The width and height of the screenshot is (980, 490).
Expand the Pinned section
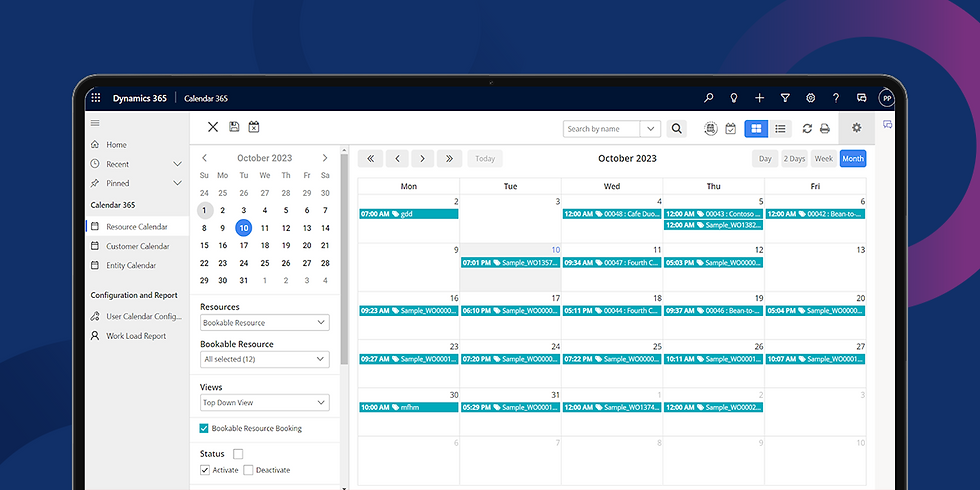coord(178,183)
